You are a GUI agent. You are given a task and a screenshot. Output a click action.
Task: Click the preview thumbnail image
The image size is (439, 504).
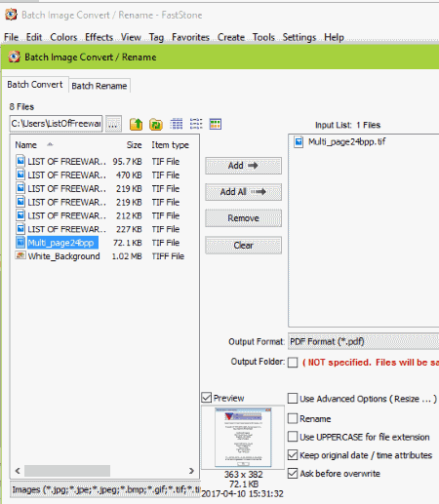click(x=243, y=437)
